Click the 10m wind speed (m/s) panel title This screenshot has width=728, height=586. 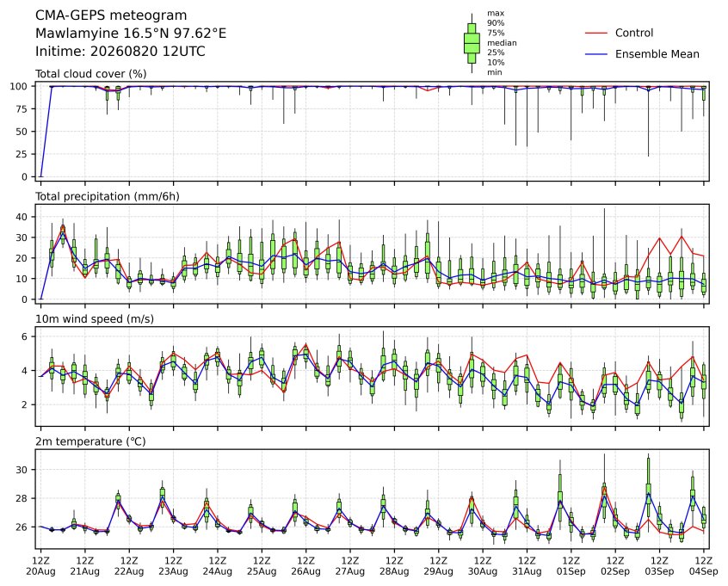click(95, 319)
